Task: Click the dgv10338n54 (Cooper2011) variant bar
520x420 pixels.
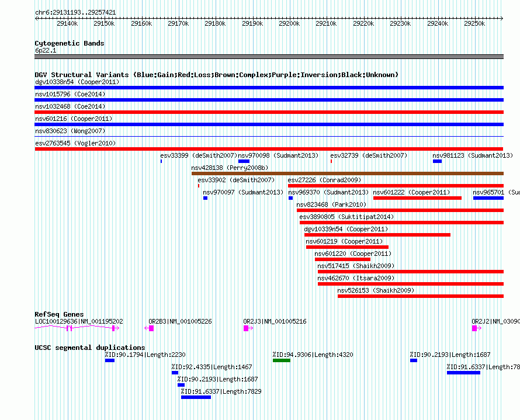Action: click(x=269, y=88)
